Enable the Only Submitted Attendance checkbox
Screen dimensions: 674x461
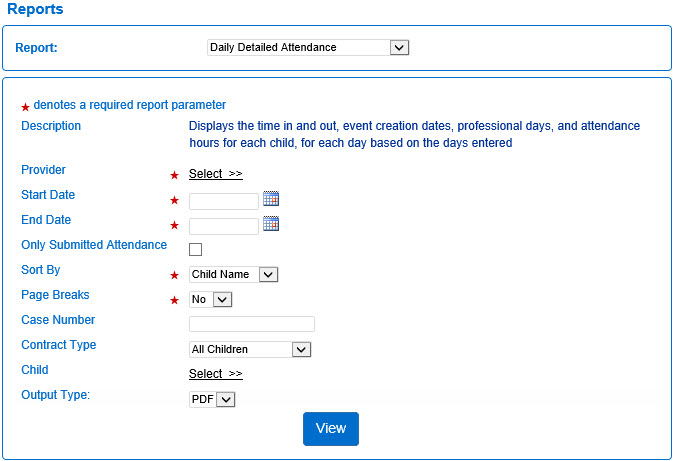(x=196, y=249)
